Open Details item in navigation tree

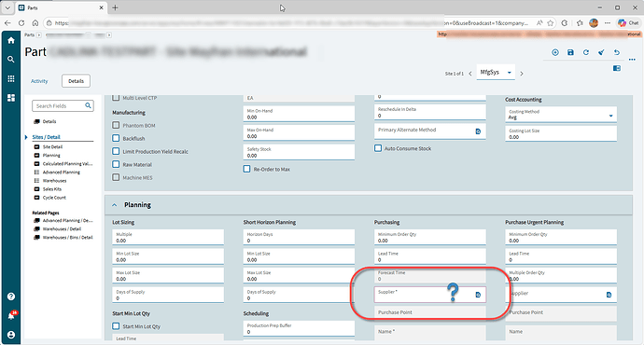coord(49,121)
